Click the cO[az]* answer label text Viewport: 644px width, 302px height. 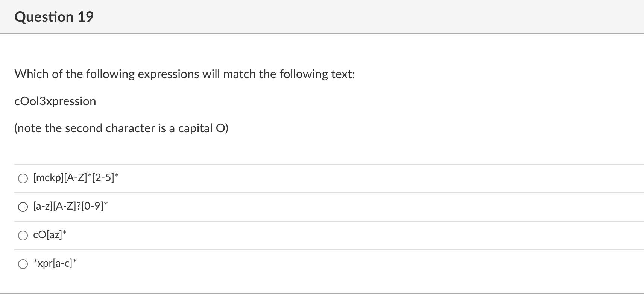[x=50, y=235]
